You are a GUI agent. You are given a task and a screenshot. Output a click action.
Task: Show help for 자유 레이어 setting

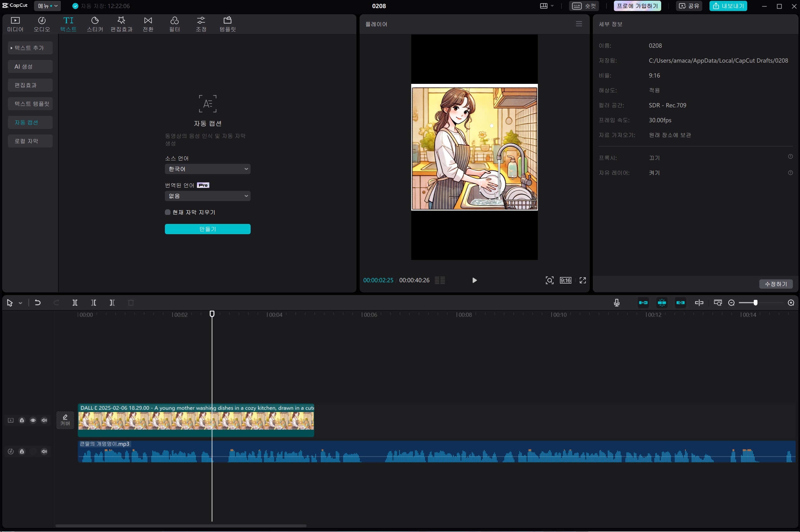(x=790, y=173)
